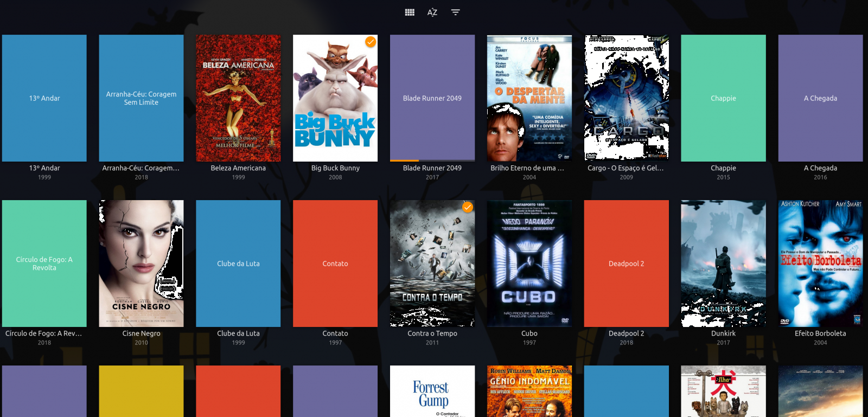Image resolution: width=868 pixels, height=417 pixels.
Task: Open the Dunkirk movie poster
Action: click(x=723, y=264)
